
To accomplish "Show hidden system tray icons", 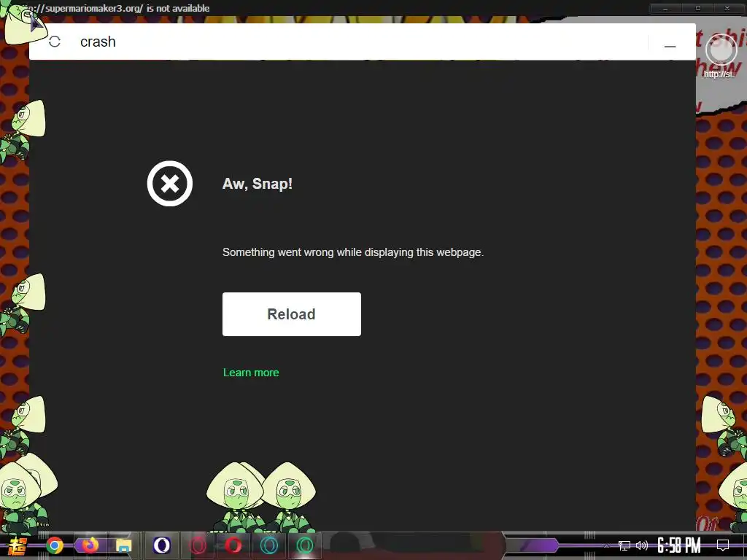I will [606, 545].
